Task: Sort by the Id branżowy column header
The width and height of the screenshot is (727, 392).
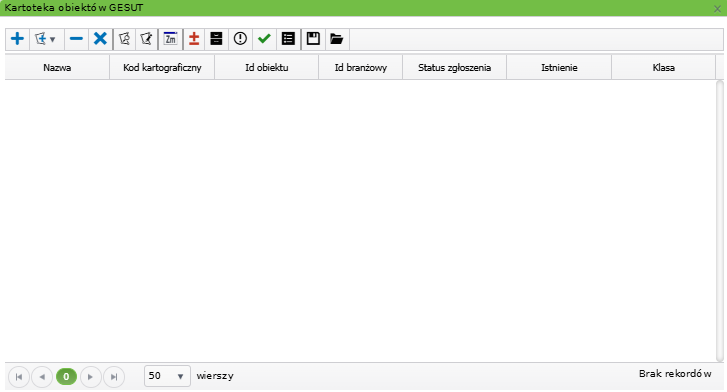Action: click(361, 68)
